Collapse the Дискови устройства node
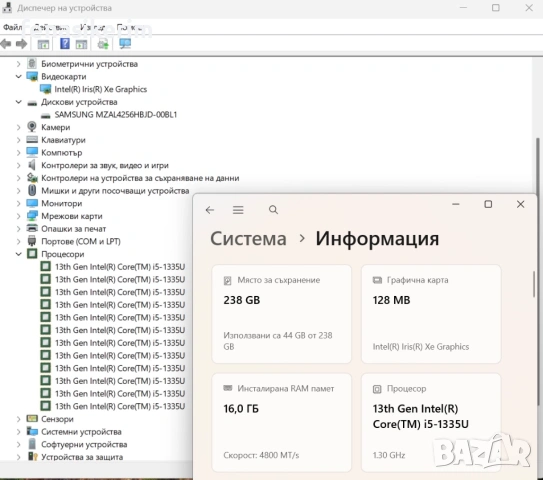This screenshot has width=543, height=480. (x=18, y=102)
